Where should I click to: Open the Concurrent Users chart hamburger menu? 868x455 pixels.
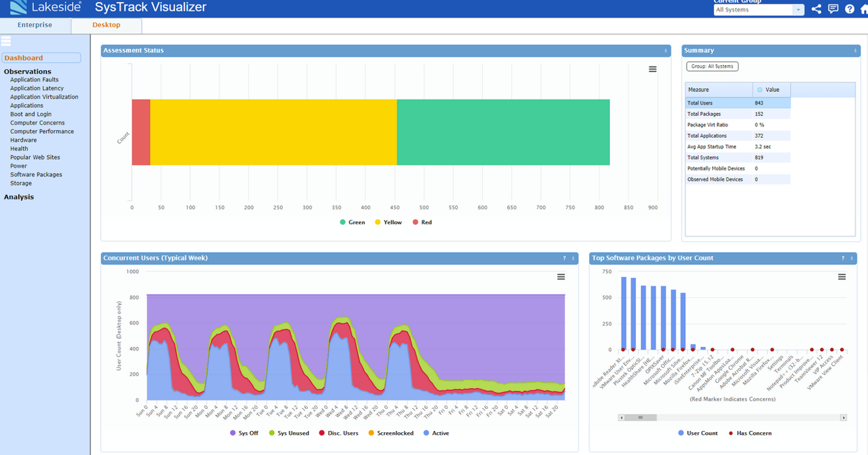click(561, 277)
